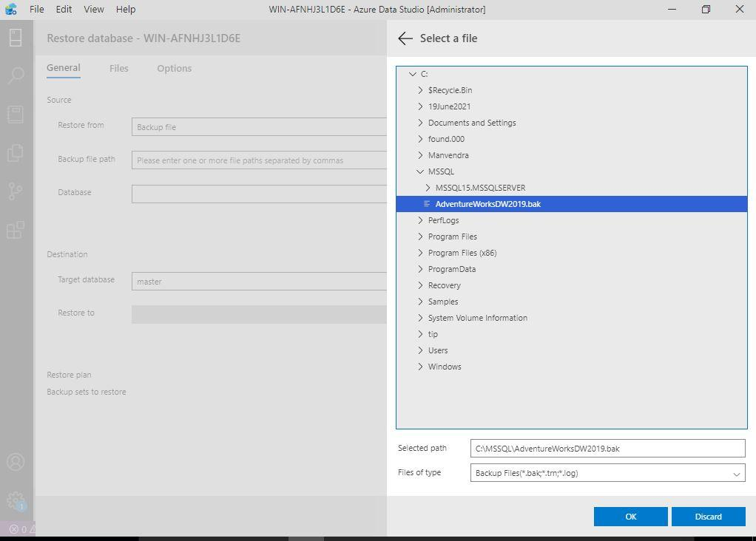This screenshot has width=756, height=541.
Task: Open the Connections icon in activity bar
Action: pyautogui.click(x=16, y=38)
